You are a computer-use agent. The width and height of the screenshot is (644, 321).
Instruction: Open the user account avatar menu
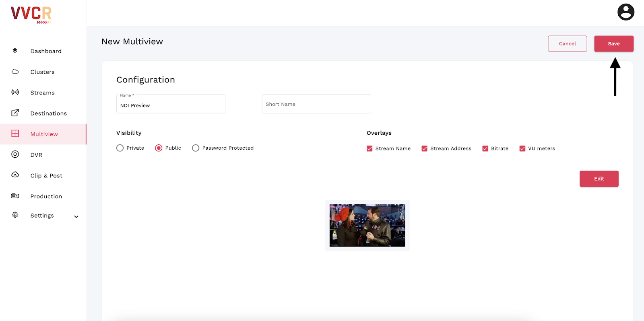pos(625,12)
